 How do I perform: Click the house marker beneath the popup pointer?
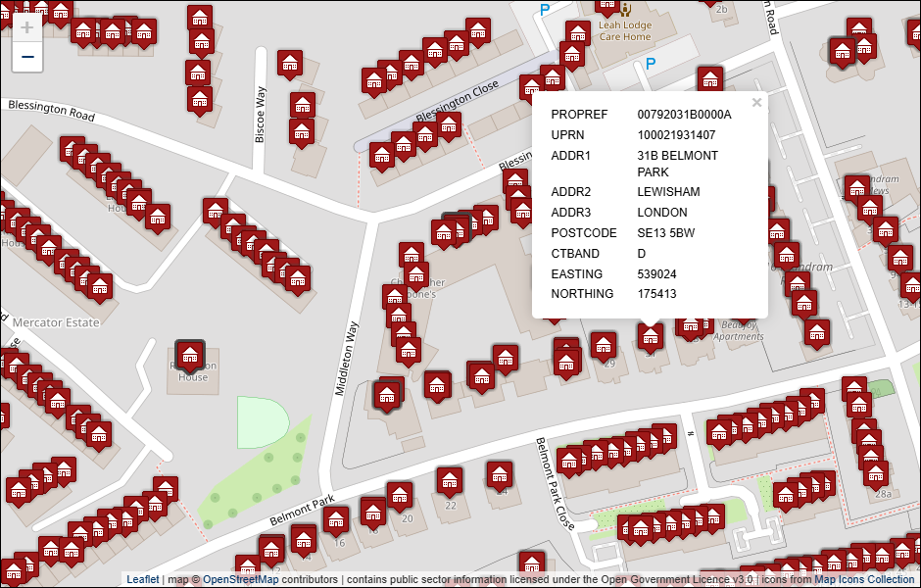pos(650,336)
